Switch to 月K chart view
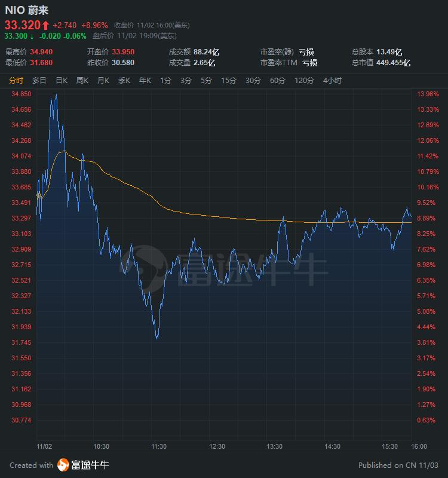This screenshot has height=478, width=448. tap(103, 81)
